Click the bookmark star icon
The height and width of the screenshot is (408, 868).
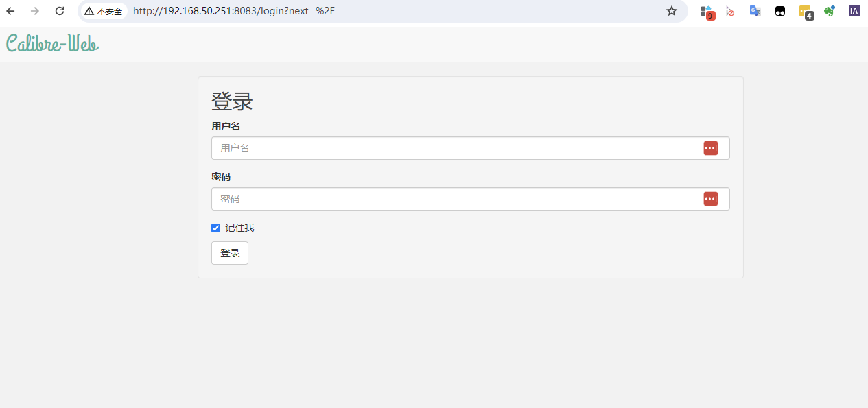pos(672,11)
